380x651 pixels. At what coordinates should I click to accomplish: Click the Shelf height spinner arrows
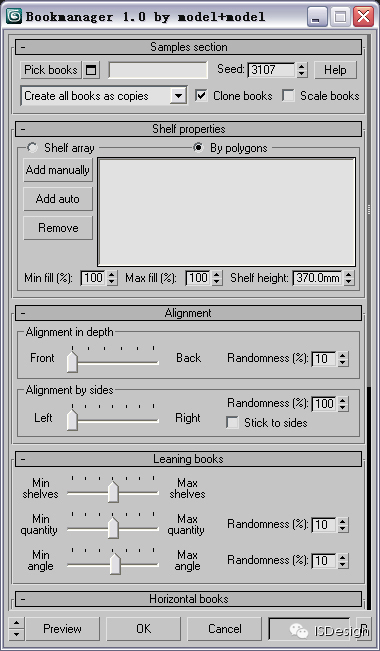coord(349,278)
